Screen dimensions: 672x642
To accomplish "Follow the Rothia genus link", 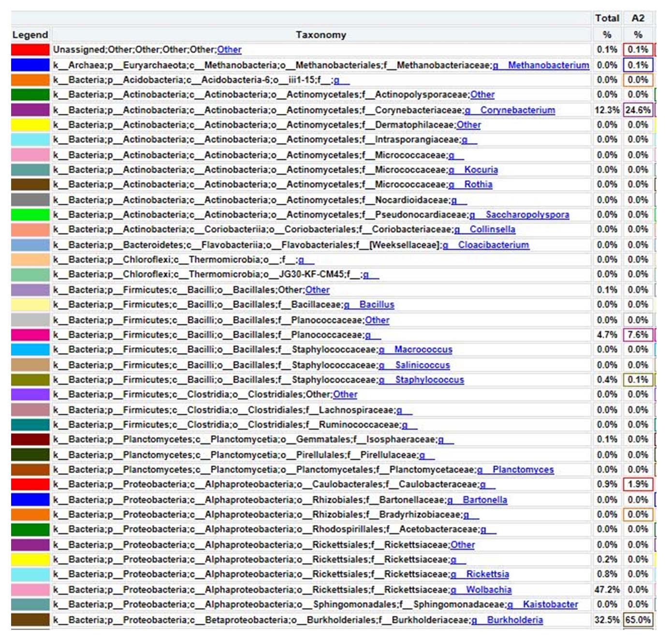I will [x=478, y=184].
